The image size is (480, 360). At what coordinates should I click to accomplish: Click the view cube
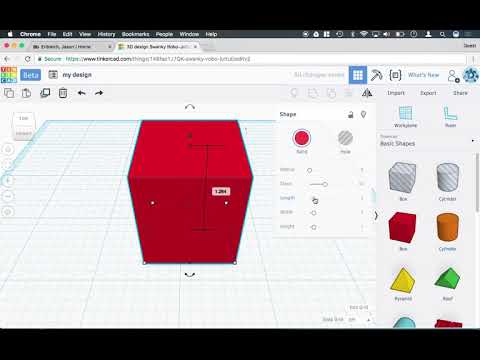(23, 126)
